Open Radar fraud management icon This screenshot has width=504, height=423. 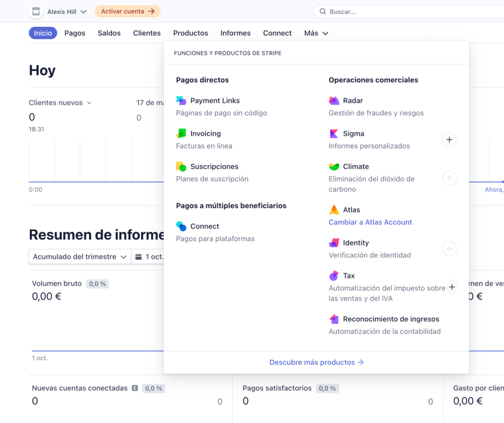[x=334, y=100]
